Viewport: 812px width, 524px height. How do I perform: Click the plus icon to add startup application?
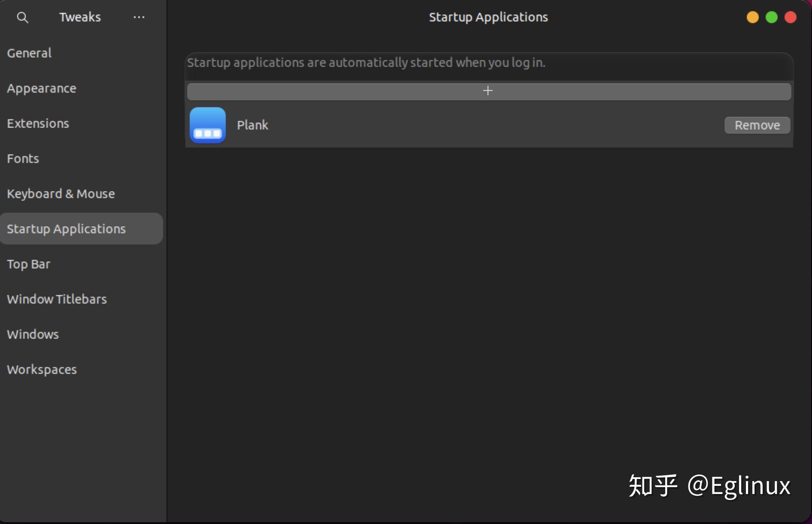tap(488, 91)
